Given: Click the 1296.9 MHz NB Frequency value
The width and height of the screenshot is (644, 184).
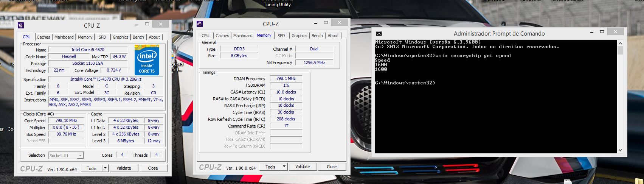Looking at the screenshot, I should tap(314, 62).
